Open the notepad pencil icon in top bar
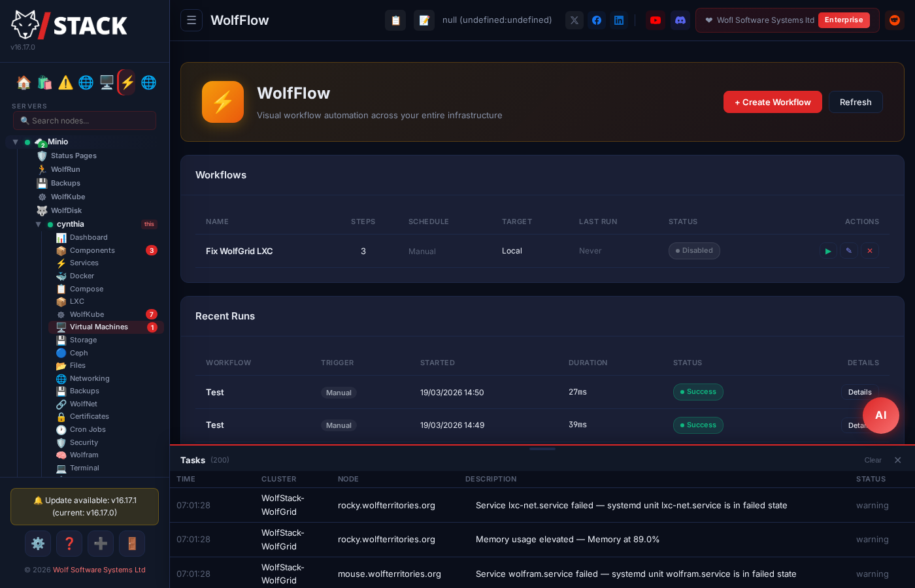The height and width of the screenshot is (588, 915). click(x=424, y=20)
